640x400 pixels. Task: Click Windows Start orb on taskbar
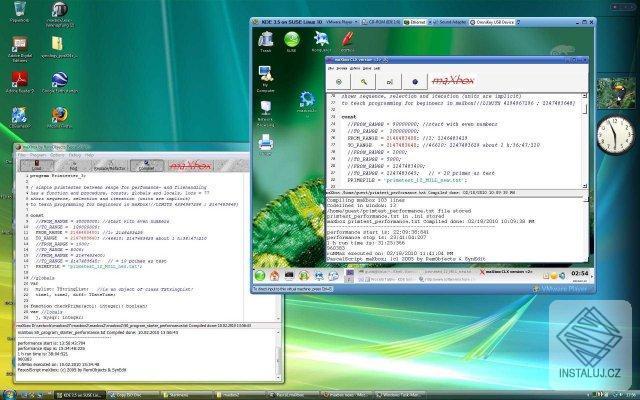click(x=8, y=395)
